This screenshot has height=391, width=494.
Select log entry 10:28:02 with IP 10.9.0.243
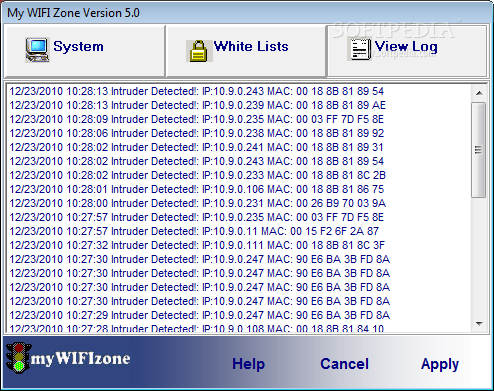click(x=197, y=161)
